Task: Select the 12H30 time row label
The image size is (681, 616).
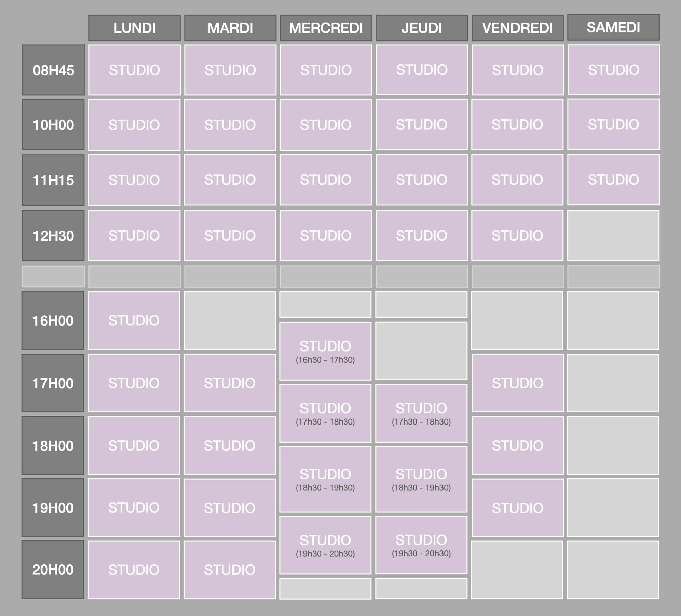Action: click(53, 236)
